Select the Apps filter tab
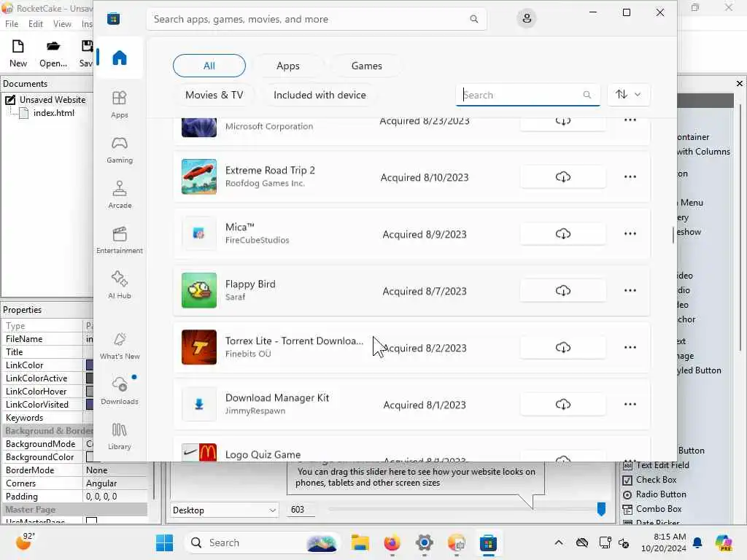This screenshot has width=747, height=560. coord(288,66)
